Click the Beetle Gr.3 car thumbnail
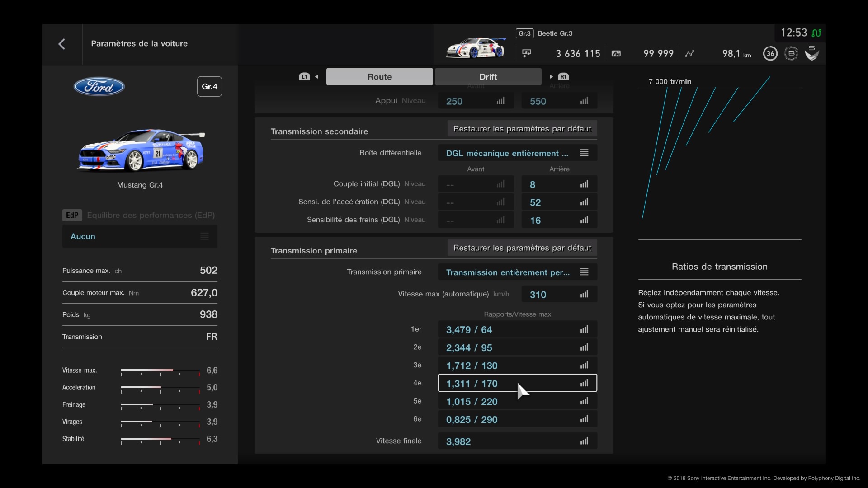The height and width of the screenshot is (488, 868). pos(476,48)
